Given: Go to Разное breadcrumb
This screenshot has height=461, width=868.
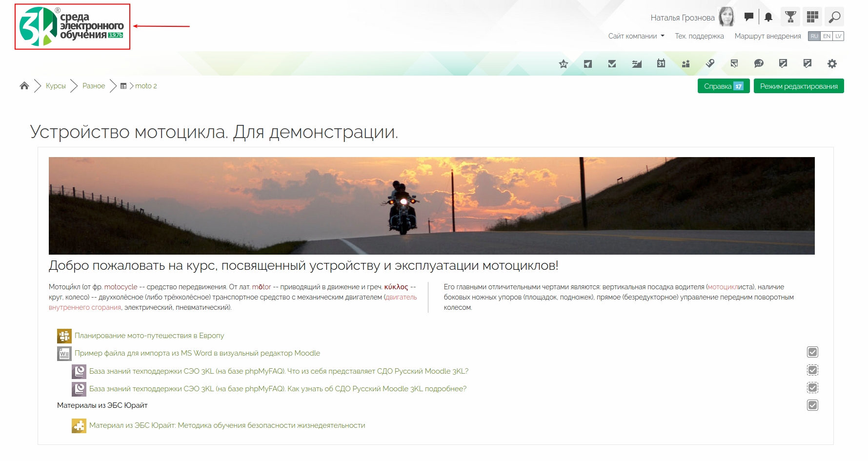Looking at the screenshot, I should point(94,86).
